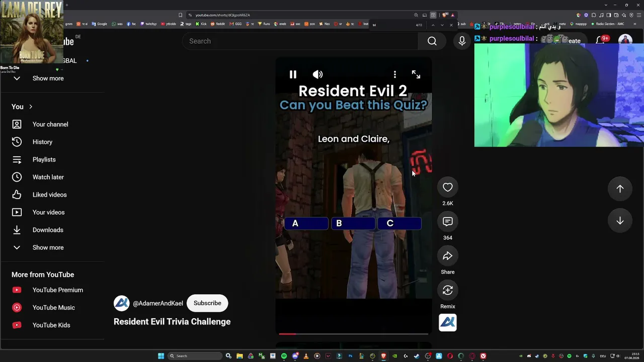Image resolution: width=644 pixels, height=362 pixels.
Task: Open VLC media player from taskbar
Action: 306,356
